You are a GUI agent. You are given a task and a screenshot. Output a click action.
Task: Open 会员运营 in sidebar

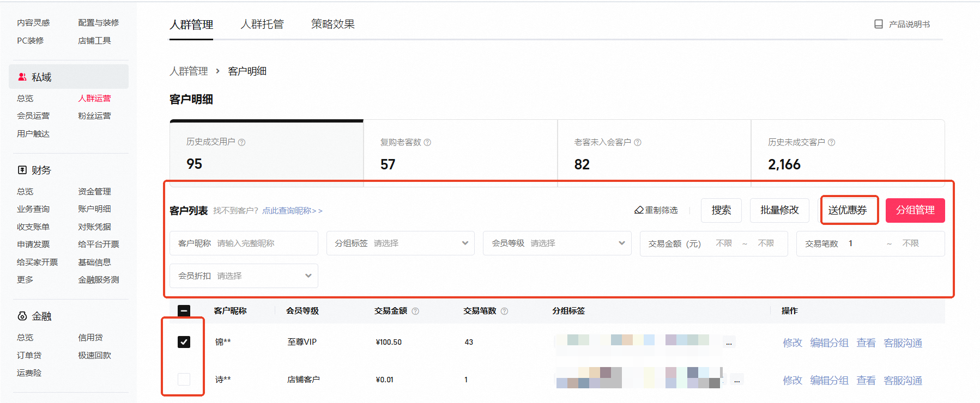(x=33, y=115)
